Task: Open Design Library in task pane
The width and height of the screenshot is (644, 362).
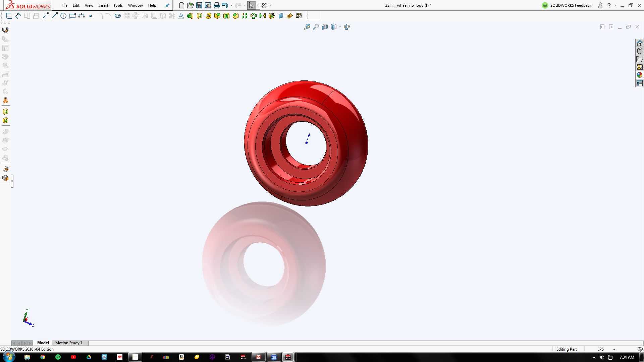Action: pyautogui.click(x=640, y=51)
